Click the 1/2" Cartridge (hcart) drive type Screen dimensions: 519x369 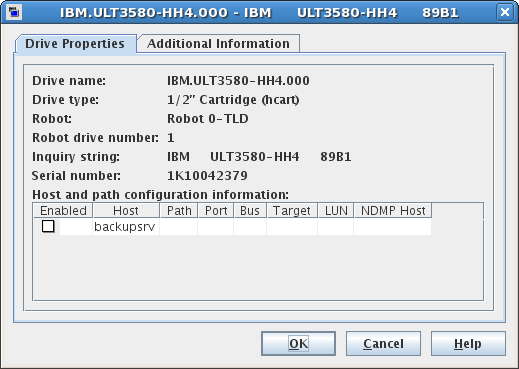(x=233, y=100)
